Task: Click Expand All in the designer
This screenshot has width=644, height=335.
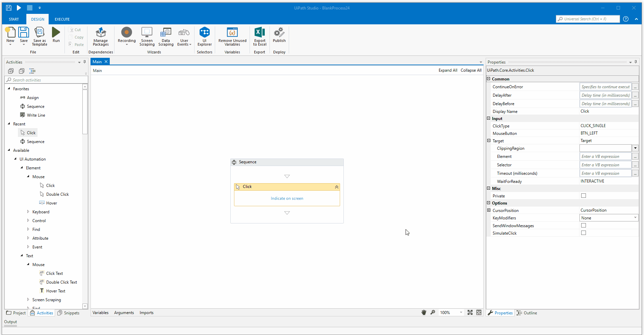Action: click(448, 70)
